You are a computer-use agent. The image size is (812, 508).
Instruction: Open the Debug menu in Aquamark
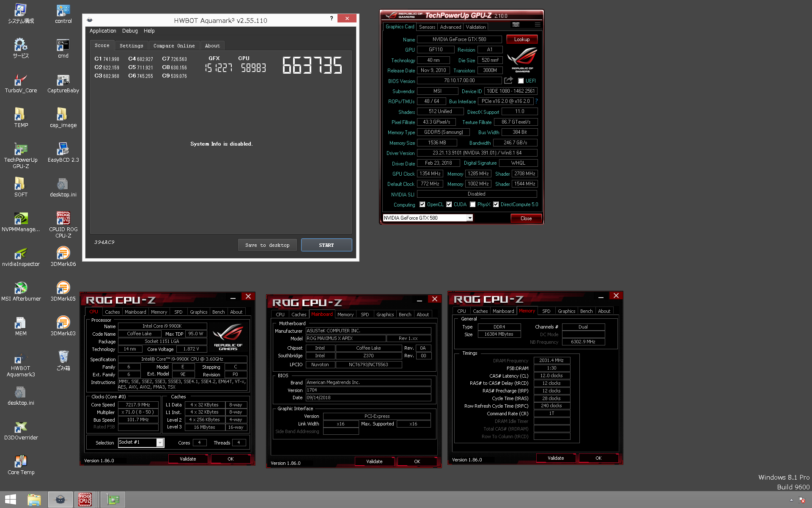tap(130, 31)
